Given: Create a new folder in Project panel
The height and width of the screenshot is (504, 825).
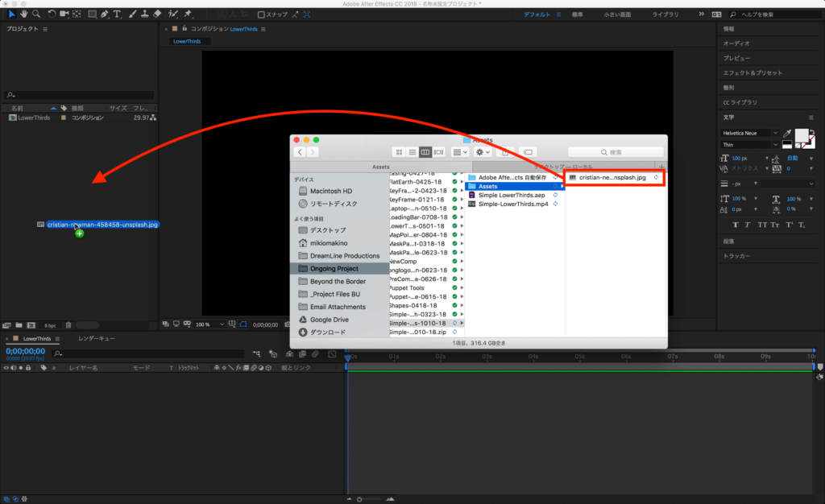Looking at the screenshot, I should click(19, 325).
